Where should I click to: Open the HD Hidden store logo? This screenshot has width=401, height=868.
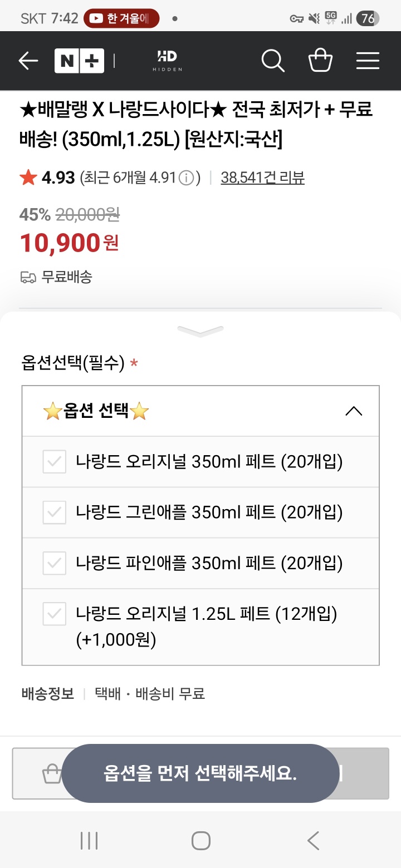click(167, 61)
